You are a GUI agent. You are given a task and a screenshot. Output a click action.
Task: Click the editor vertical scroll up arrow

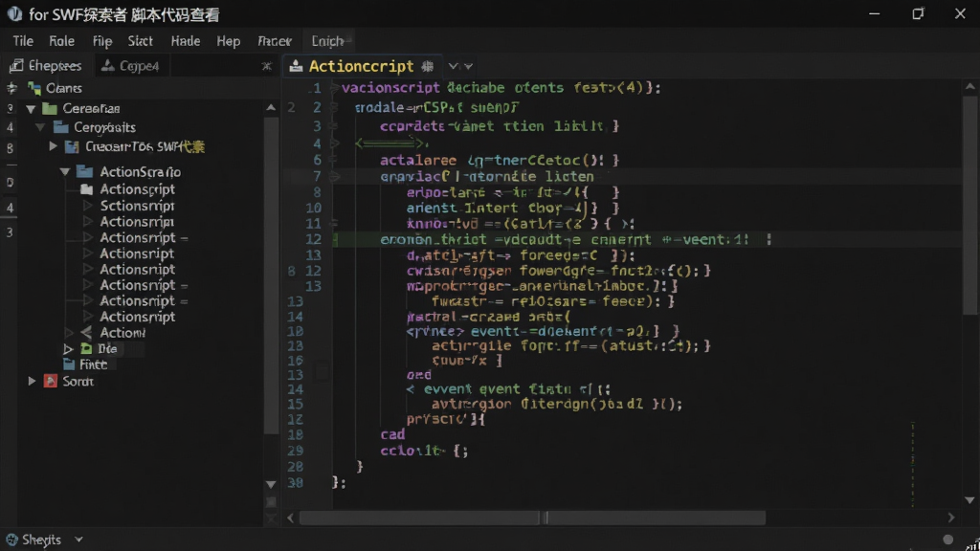pos(969,87)
